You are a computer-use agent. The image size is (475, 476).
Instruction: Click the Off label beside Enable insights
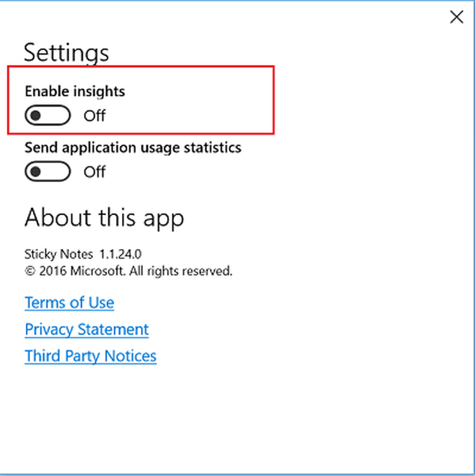pyautogui.click(x=94, y=116)
